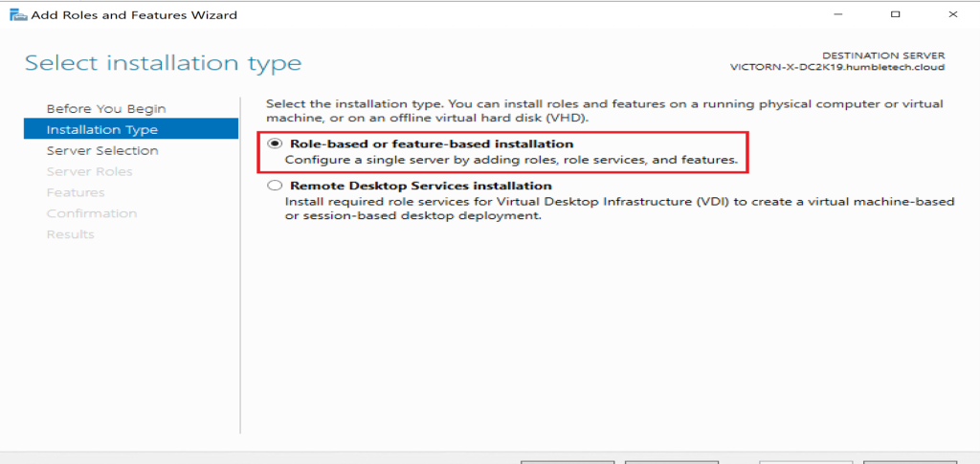Minimize the wizard window
Screen dimensions: 980x464
click(839, 15)
